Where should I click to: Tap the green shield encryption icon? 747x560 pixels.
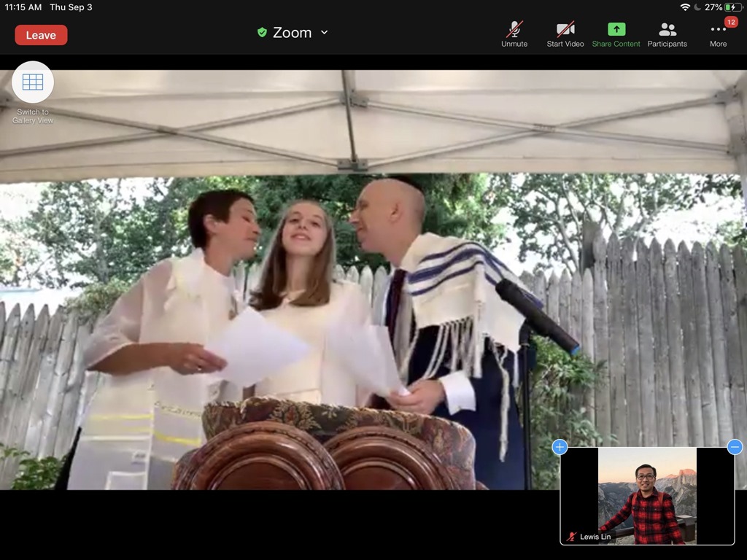pyautogui.click(x=262, y=32)
